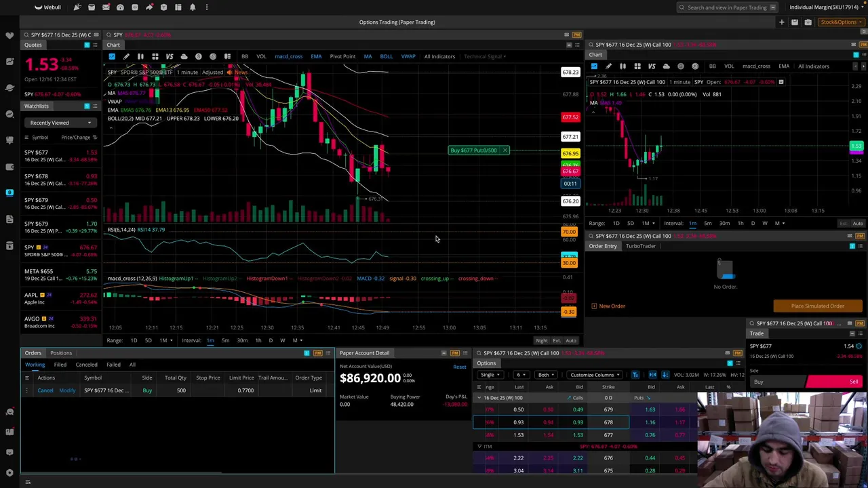The height and width of the screenshot is (488, 868).
Task: Click the 1D range in option chart
Action: coord(616,224)
